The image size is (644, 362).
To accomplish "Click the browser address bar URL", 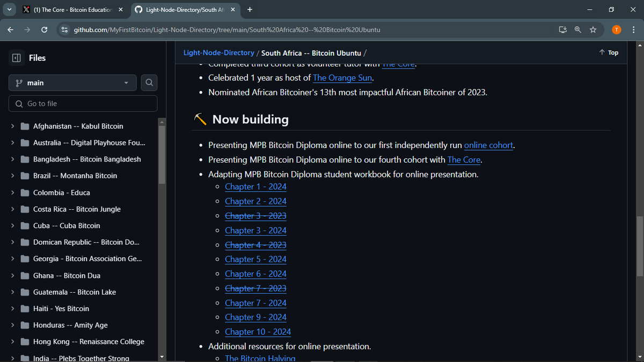I will point(227,29).
